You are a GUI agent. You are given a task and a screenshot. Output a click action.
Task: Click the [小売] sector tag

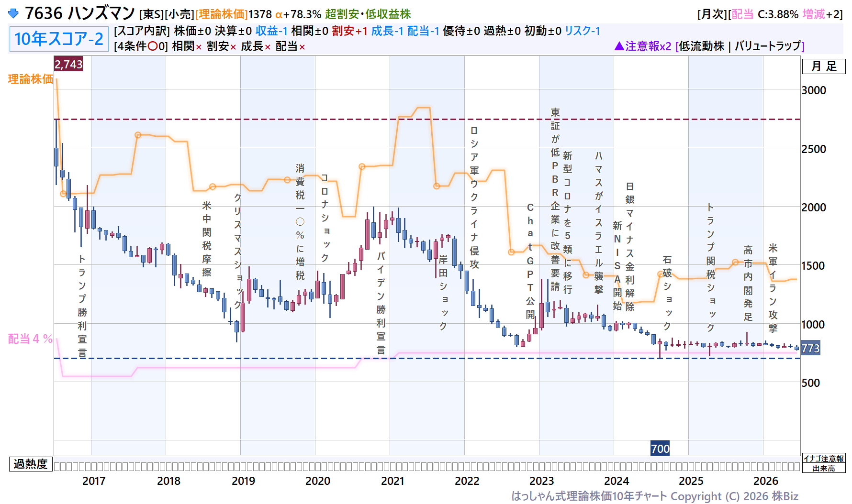tap(179, 14)
